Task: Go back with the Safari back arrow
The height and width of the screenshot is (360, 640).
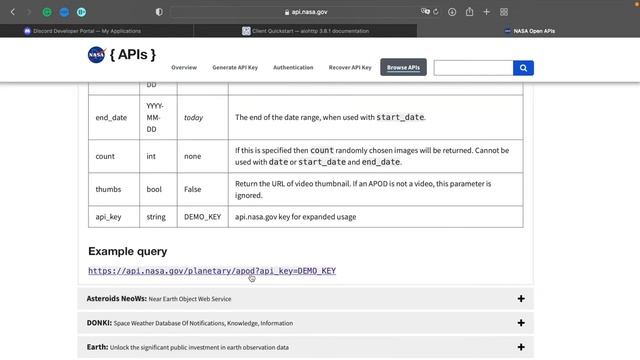Action: 13,12
